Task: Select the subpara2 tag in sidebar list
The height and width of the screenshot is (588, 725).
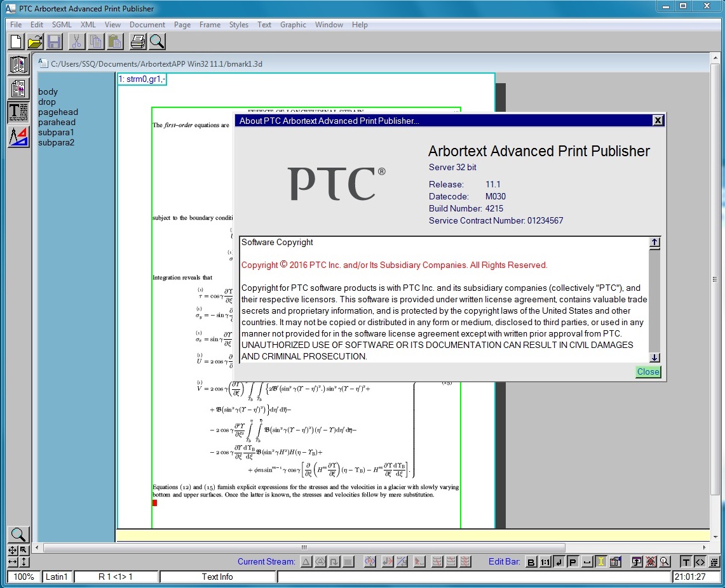Action: click(x=56, y=142)
